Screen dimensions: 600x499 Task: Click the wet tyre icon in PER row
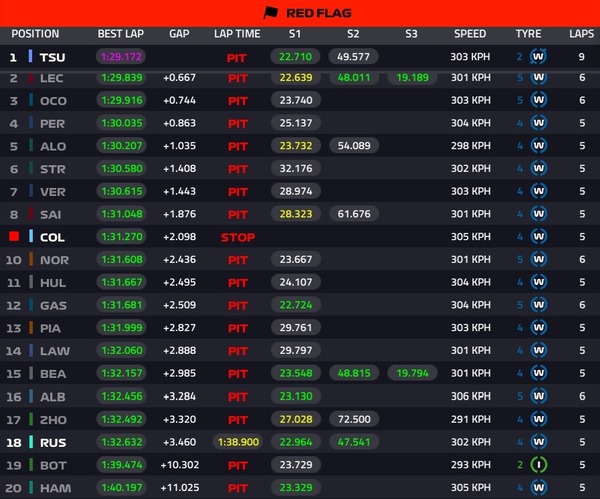[538, 123]
